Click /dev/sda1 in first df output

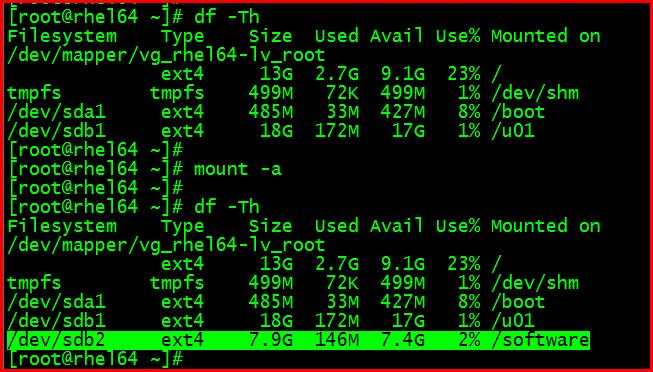(x=56, y=112)
